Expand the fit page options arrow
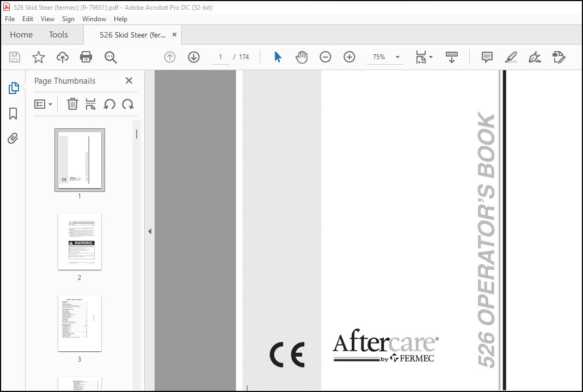Image resolution: width=583 pixels, height=392 pixels. pyautogui.click(x=431, y=57)
